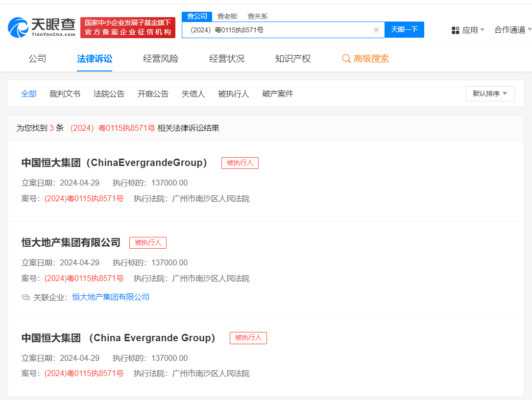The width and height of the screenshot is (532, 400).
Task: Click 执行法院 广州市南沙区人民法院 in third result
Action: (192, 374)
